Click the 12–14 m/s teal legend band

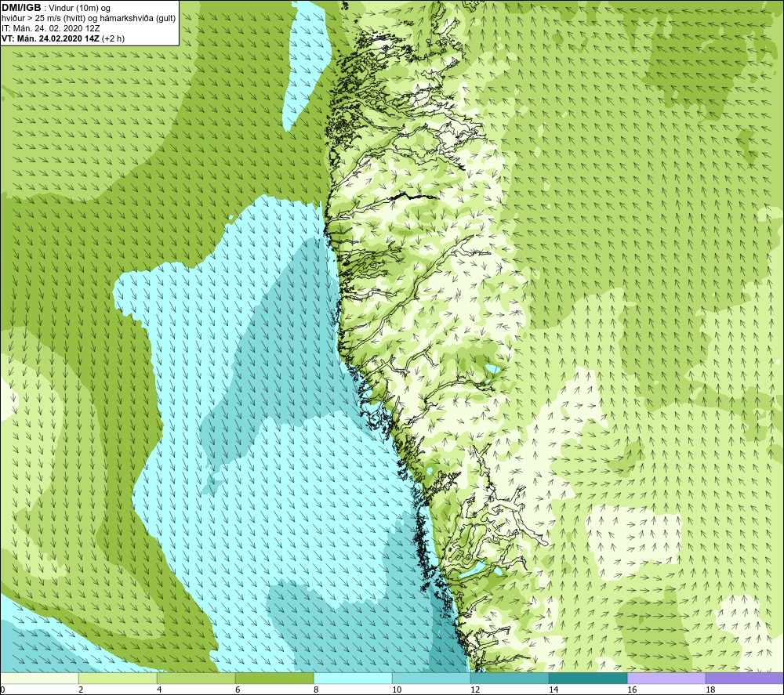pos(510,678)
